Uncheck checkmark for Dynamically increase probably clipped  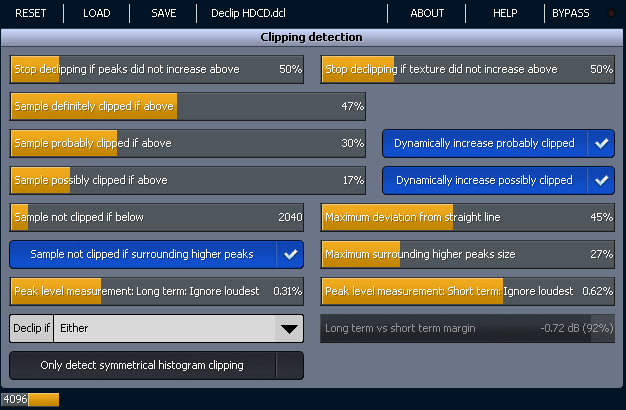[x=601, y=143]
